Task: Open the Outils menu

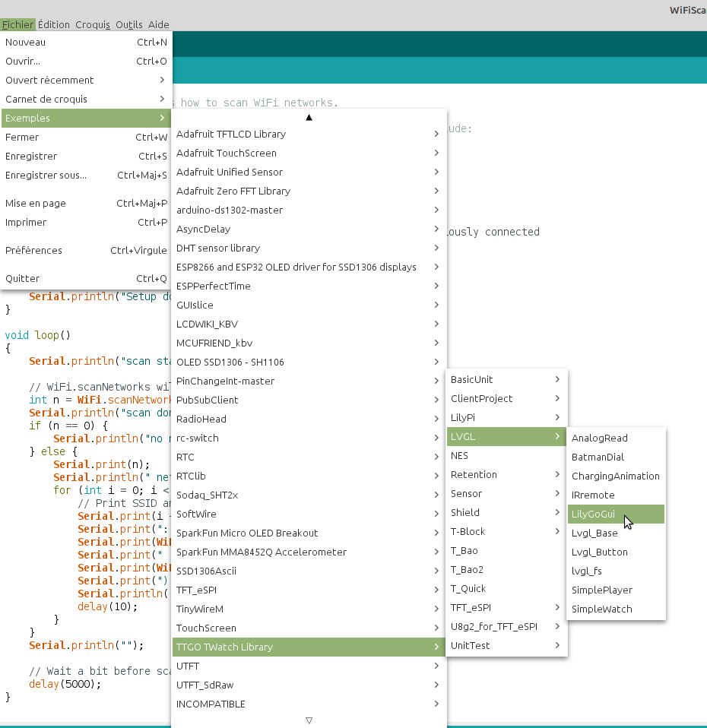Action: tap(129, 24)
